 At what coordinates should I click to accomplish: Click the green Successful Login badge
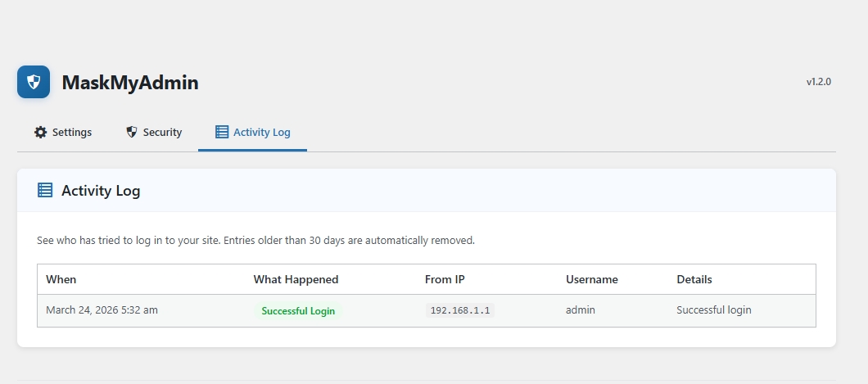[x=298, y=311]
